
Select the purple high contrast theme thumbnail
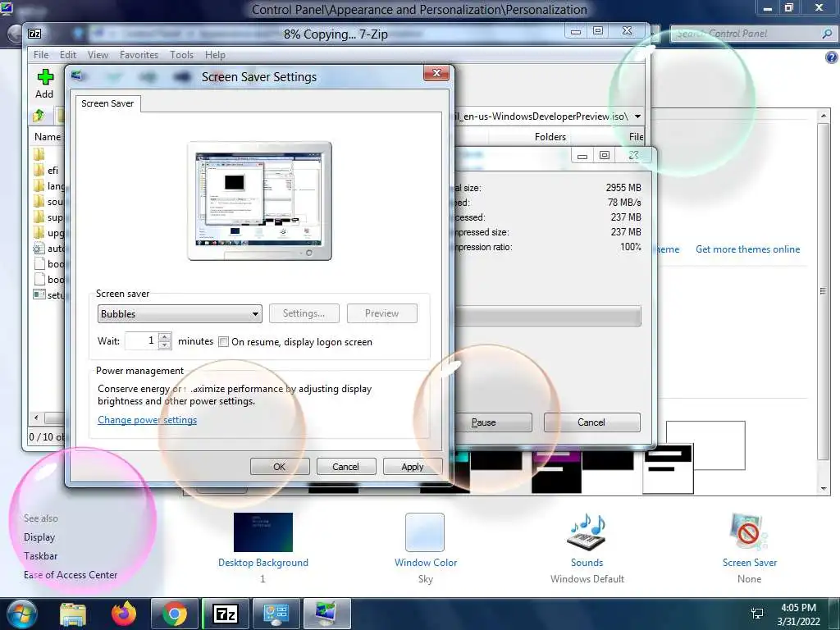coord(557,472)
